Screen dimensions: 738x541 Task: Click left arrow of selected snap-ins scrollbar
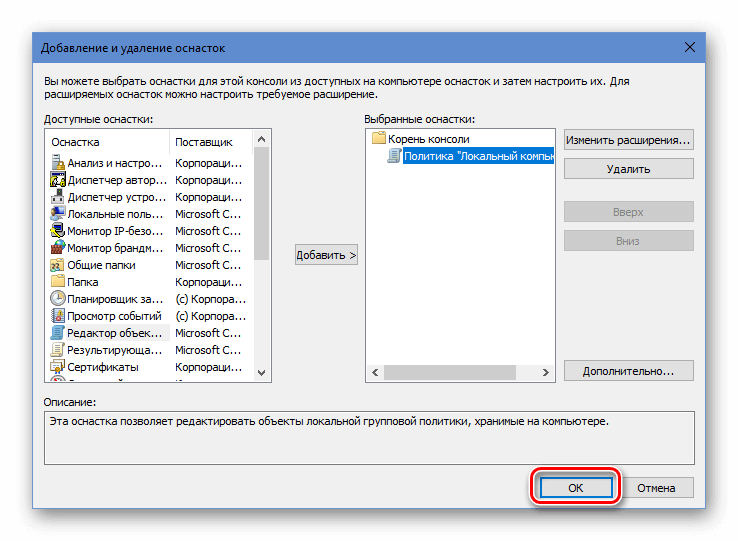(x=375, y=372)
